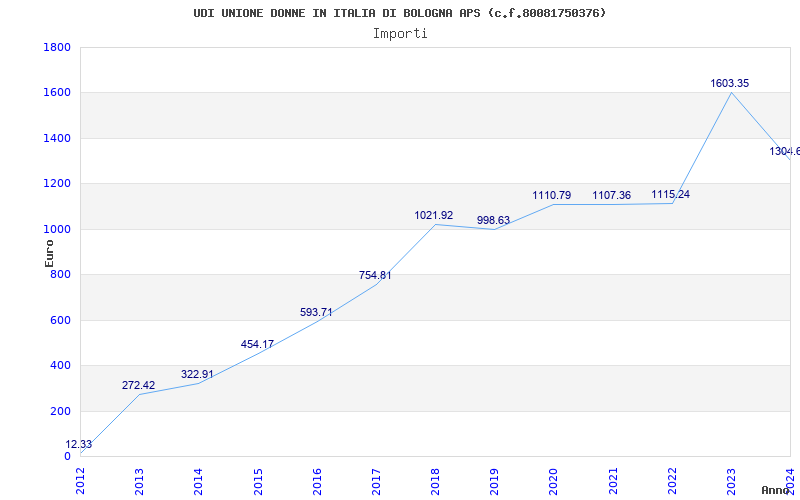
Task: Select the 12.33 data label
Action: point(79,444)
